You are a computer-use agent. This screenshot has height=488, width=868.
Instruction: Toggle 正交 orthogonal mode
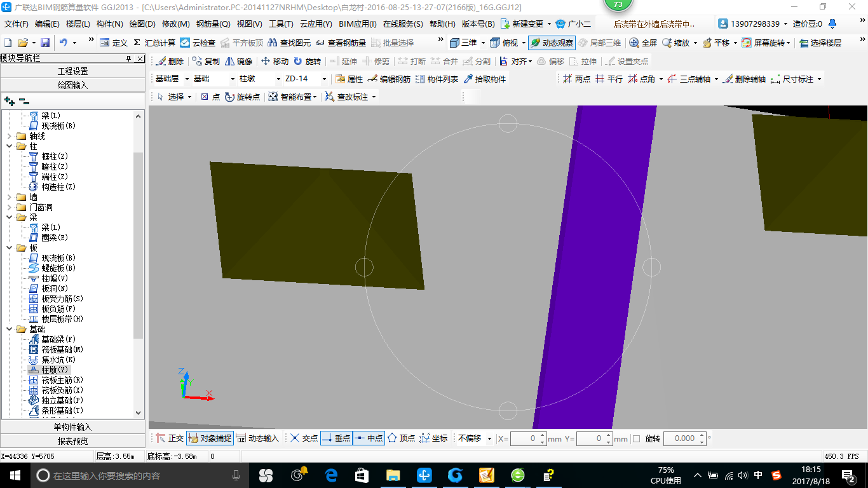pos(170,438)
